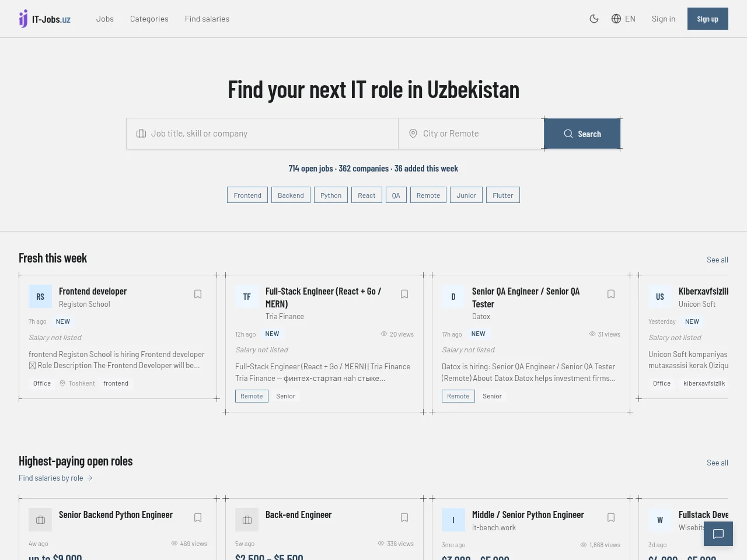Click the Toshkent location tag
Image resolution: width=747 pixels, height=560 pixels.
click(77, 383)
